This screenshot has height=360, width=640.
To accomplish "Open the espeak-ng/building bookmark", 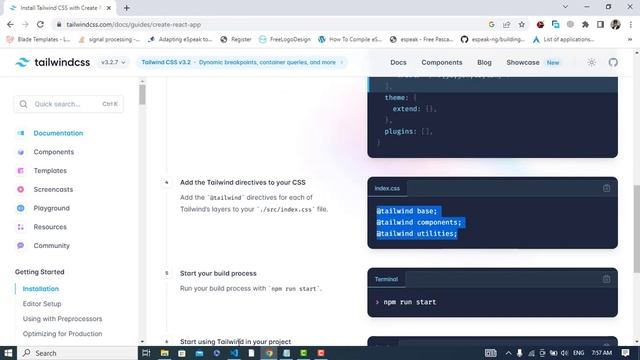I will [x=493, y=39].
